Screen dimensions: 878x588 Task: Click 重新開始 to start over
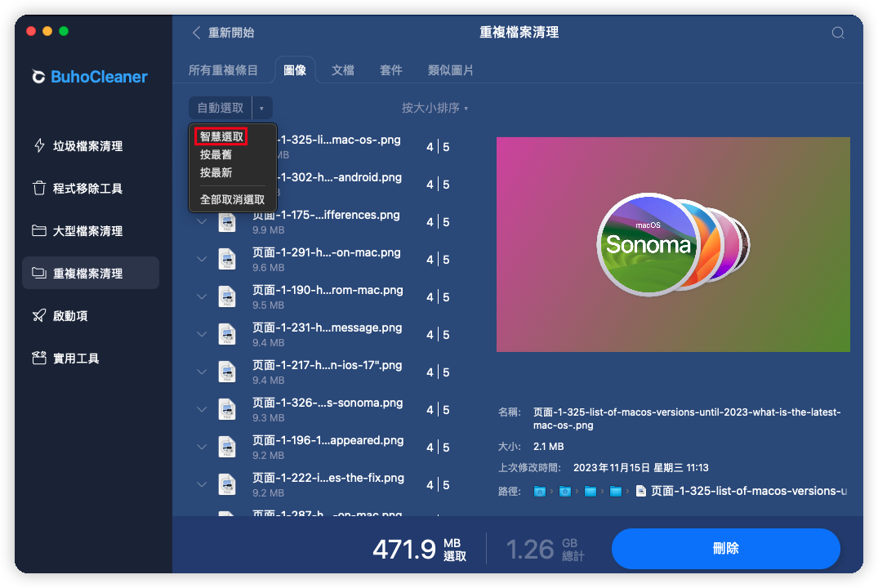[231, 33]
